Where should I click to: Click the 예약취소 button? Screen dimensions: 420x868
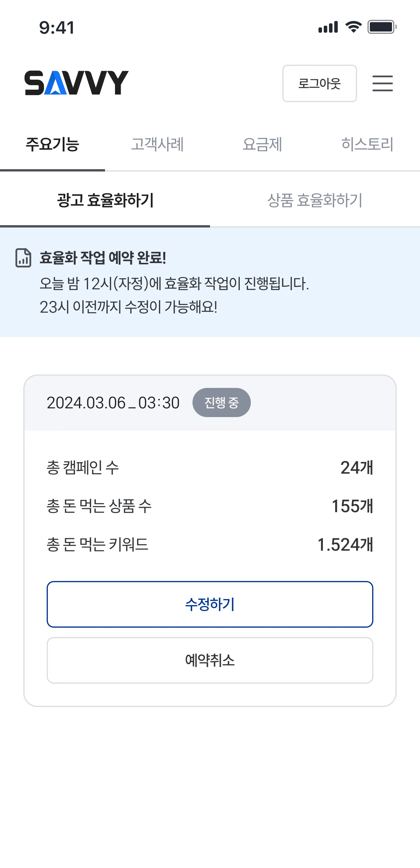210,660
